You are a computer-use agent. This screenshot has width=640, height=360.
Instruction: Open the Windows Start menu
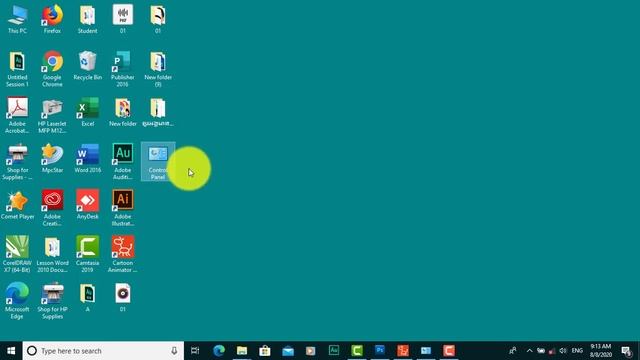(11, 351)
